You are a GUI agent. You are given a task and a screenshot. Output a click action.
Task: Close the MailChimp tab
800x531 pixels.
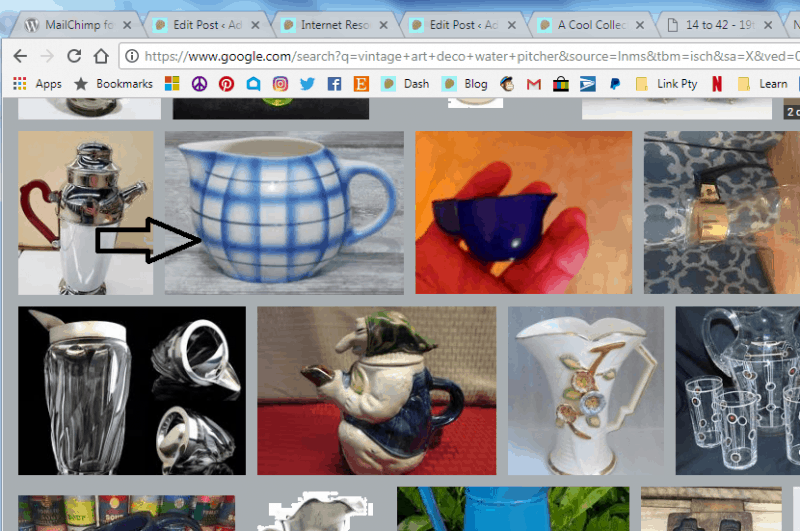(x=127, y=25)
